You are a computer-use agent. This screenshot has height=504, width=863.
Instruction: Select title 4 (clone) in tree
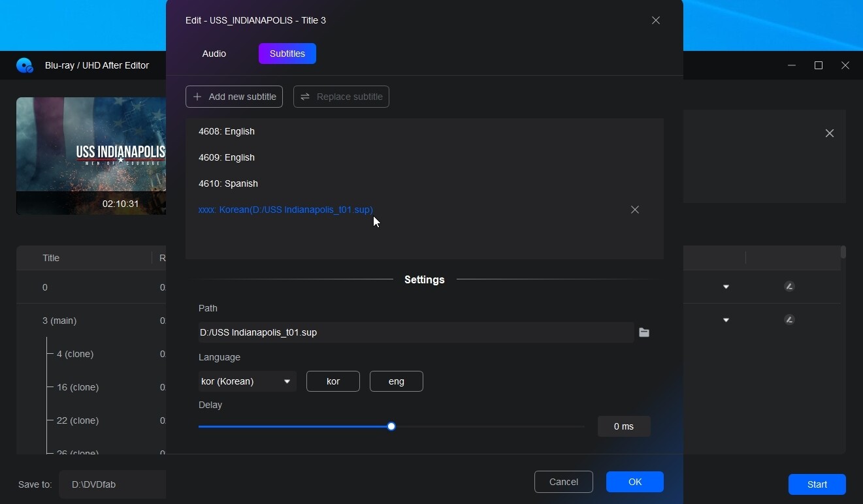click(75, 354)
